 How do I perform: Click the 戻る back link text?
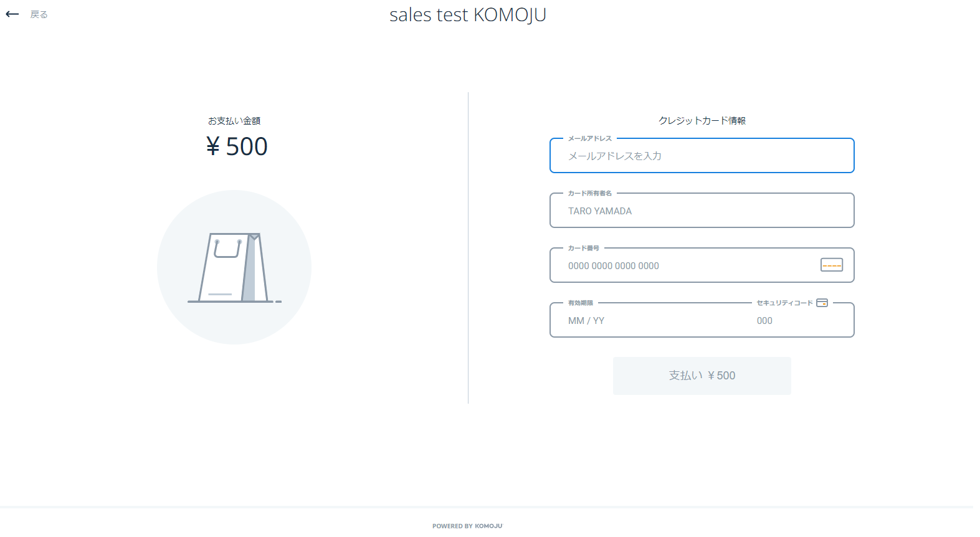tap(39, 14)
